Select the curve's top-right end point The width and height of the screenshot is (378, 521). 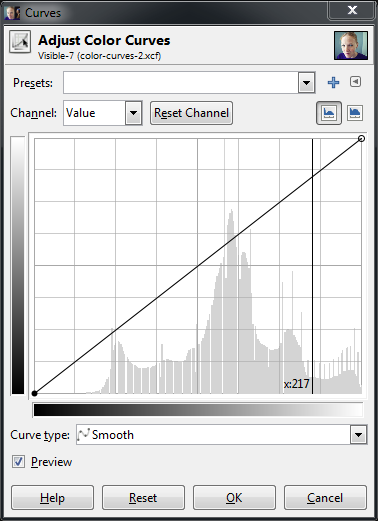click(x=361, y=138)
